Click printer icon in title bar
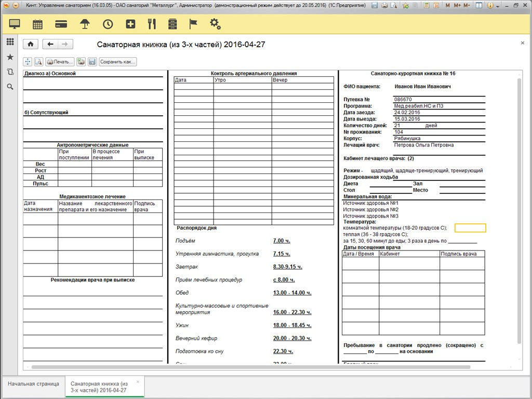This screenshot has width=532, height=399. (x=384, y=5)
